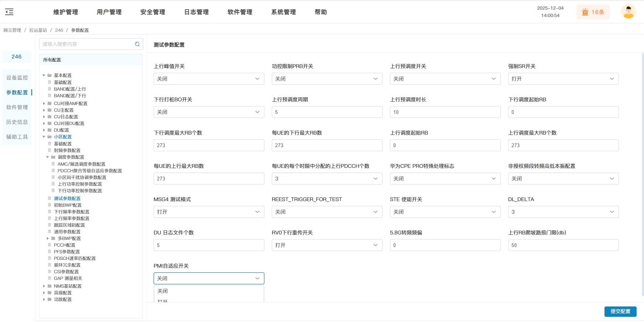Open the 上行峰值开关 dropdown
Screen dimensions: 644x322
coord(209,79)
